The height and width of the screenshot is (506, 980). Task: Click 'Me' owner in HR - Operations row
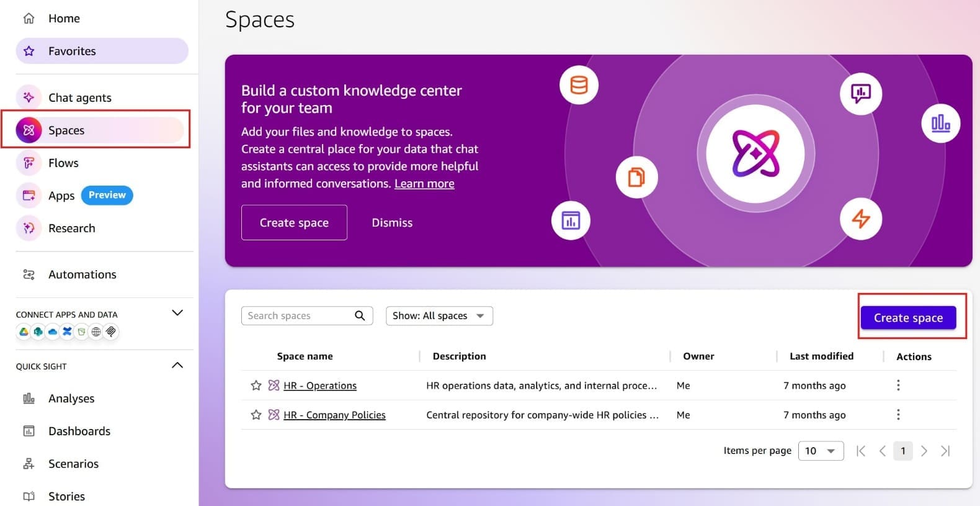[x=683, y=386]
